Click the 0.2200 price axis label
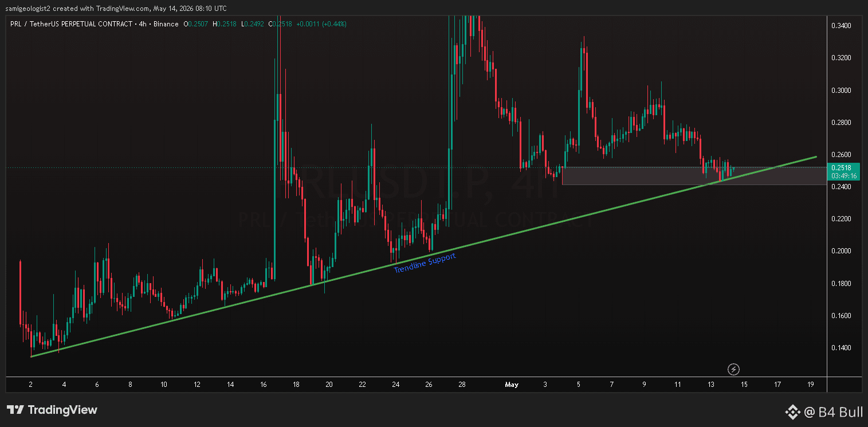The image size is (868, 427). pyautogui.click(x=840, y=219)
